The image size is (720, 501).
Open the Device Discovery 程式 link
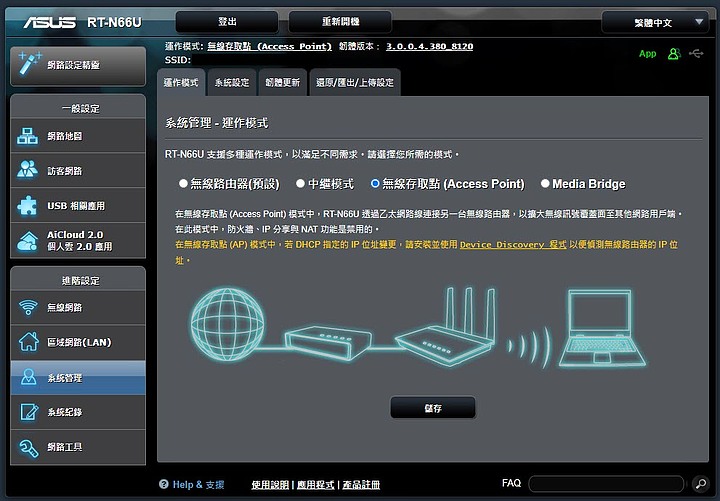(513, 244)
